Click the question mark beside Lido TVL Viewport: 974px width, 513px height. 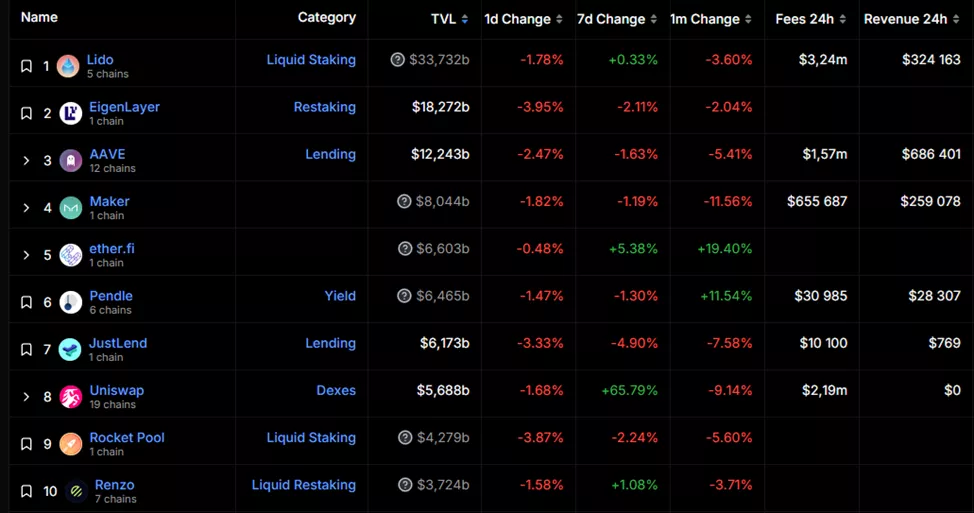398,60
